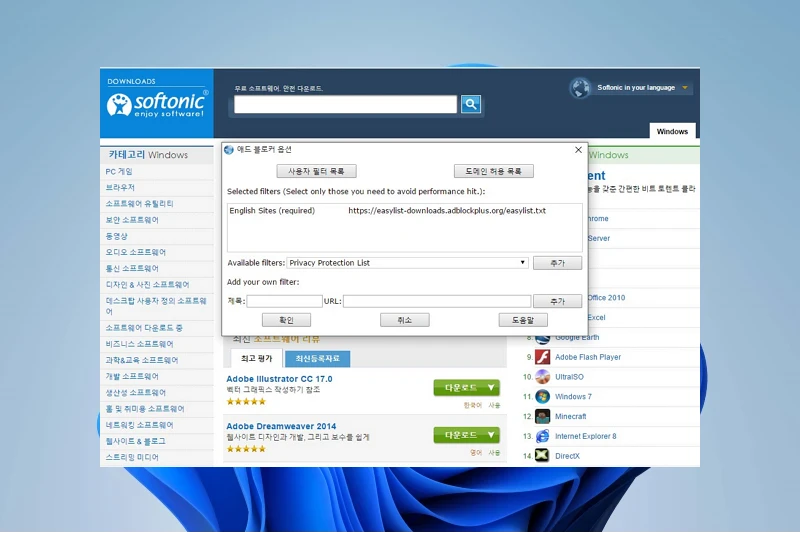Viewport: 800px width, 533px height.
Task: Open the UltraISO link
Action: (569, 377)
